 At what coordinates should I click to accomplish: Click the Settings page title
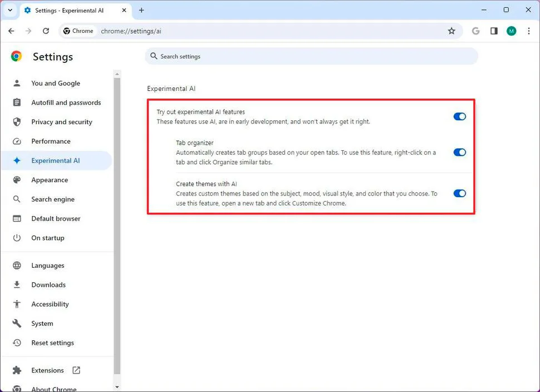coord(53,56)
